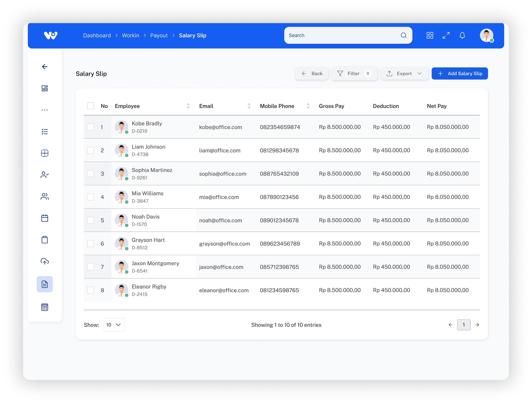Open the Filter button
Screen dimensions: 532x403
(x=354, y=73)
